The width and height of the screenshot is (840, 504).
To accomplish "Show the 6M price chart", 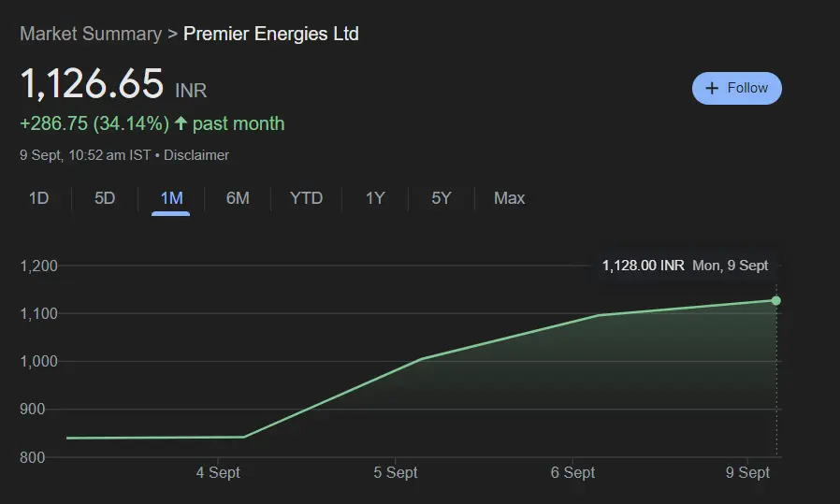I will pos(238,198).
